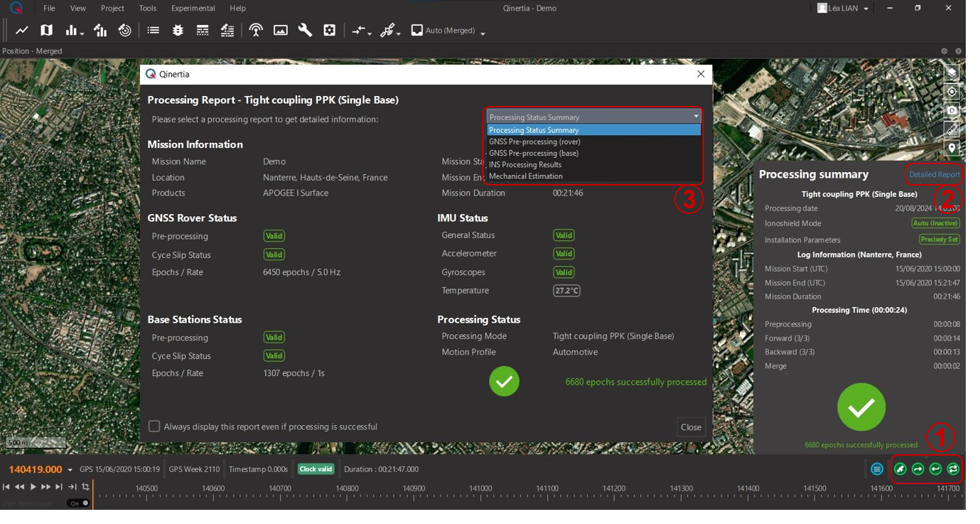Open the Detailed Report link

coord(935,174)
